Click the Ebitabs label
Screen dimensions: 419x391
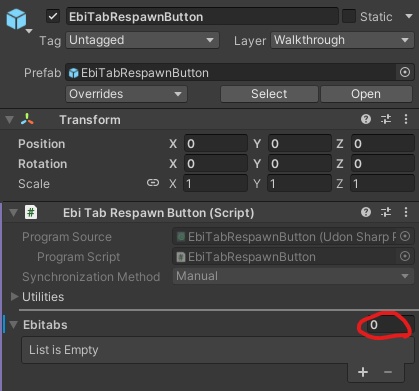coord(45,325)
